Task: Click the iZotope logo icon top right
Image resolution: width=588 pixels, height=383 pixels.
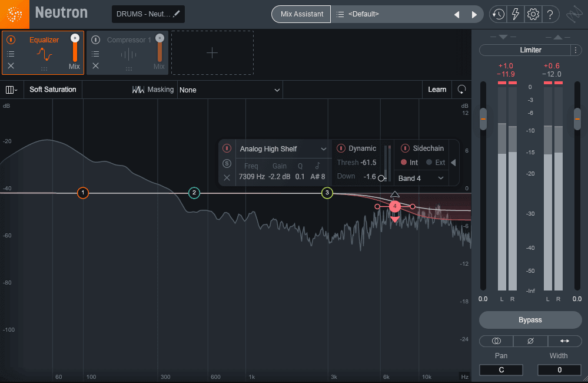Action: (574, 15)
